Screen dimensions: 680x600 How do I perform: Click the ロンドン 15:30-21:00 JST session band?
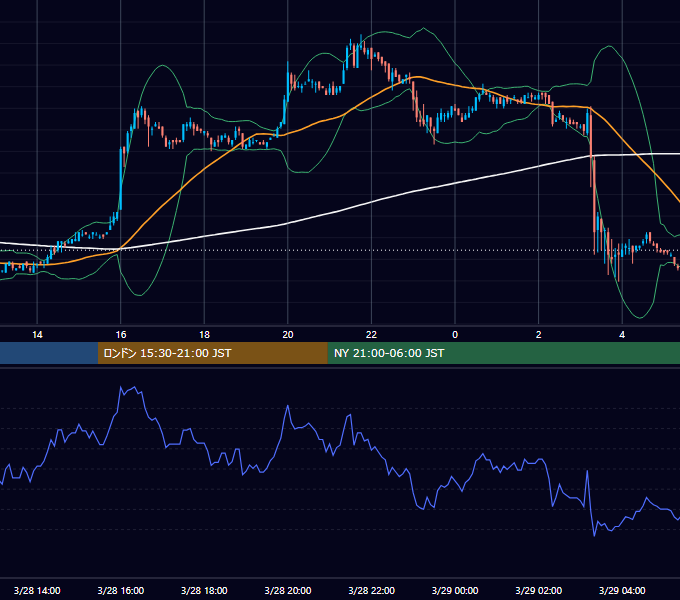click(x=212, y=353)
